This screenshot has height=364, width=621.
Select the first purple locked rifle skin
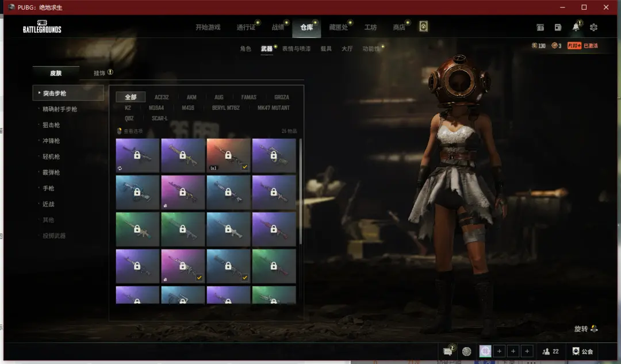tap(137, 155)
